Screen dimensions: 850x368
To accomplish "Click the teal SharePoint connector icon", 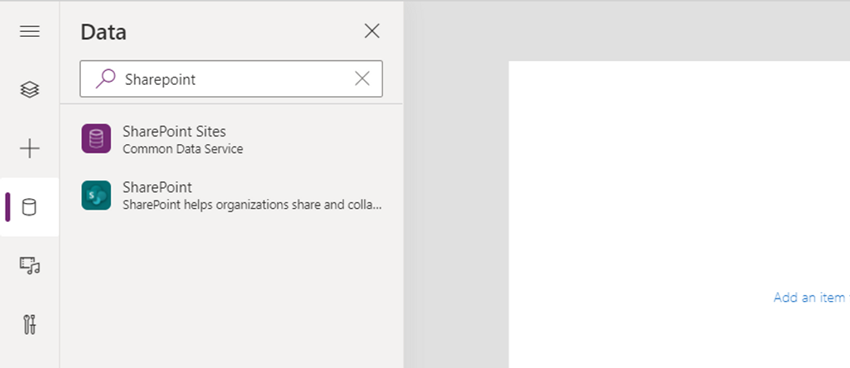I will (x=96, y=195).
